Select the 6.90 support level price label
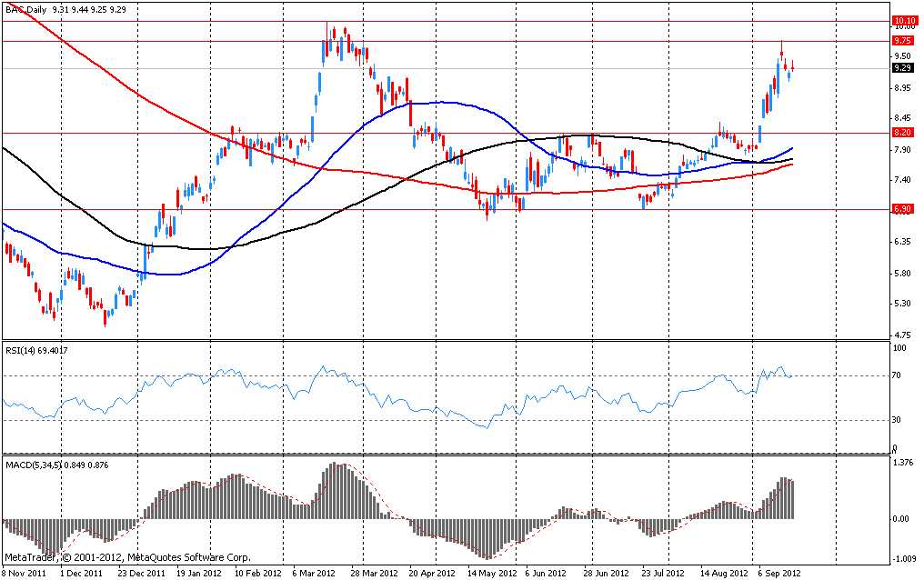The image size is (924, 580). pyautogui.click(x=903, y=209)
